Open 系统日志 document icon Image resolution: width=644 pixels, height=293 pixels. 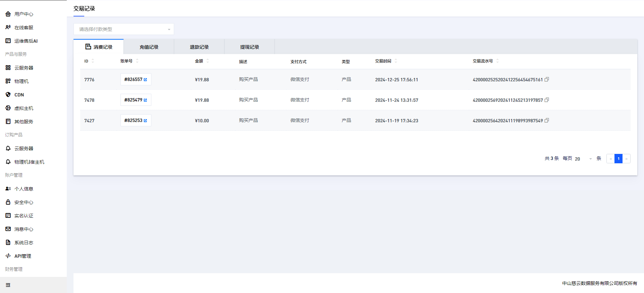[8, 242]
